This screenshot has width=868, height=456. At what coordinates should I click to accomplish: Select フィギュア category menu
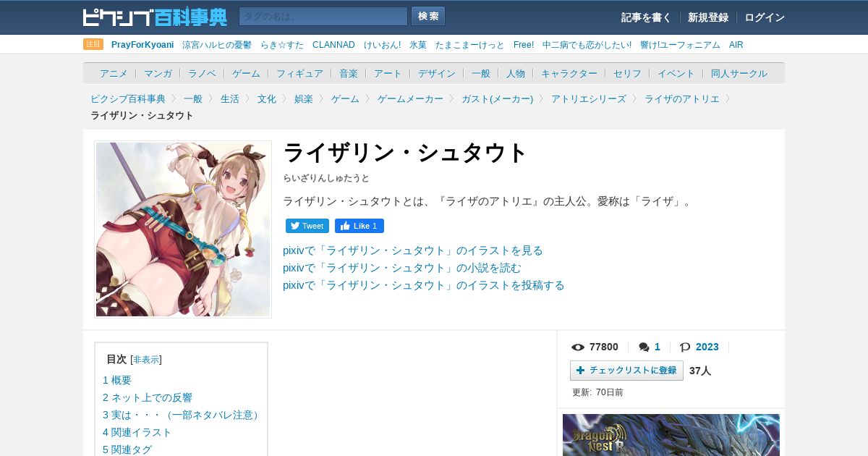(299, 73)
